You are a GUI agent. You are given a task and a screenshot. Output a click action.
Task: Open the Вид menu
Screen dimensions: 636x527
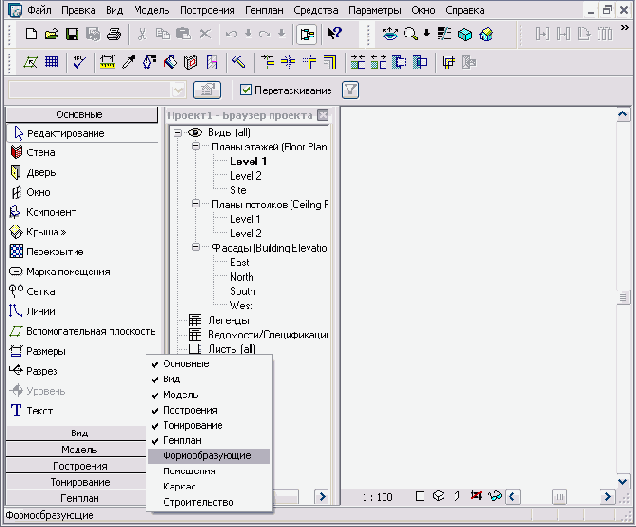(115, 10)
